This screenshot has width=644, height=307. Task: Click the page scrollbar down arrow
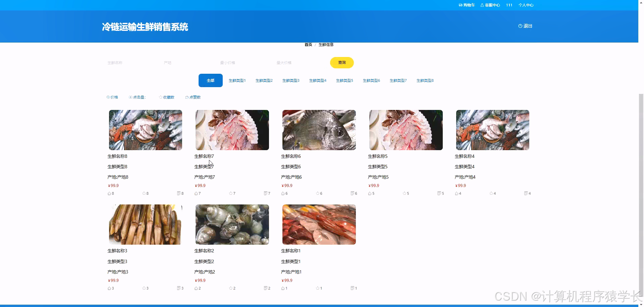pos(641,304)
